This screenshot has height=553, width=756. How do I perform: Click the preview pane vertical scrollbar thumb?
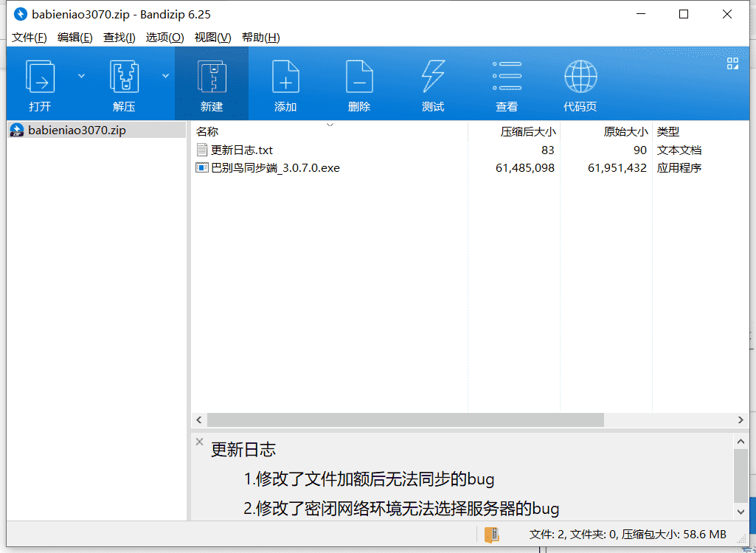point(741,476)
